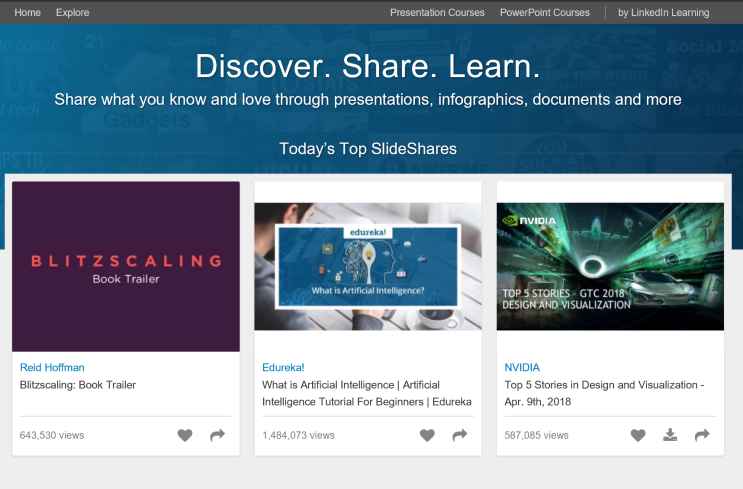The width and height of the screenshot is (743, 489).
Task: Go to Home in the top navigation
Action: (x=27, y=13)
